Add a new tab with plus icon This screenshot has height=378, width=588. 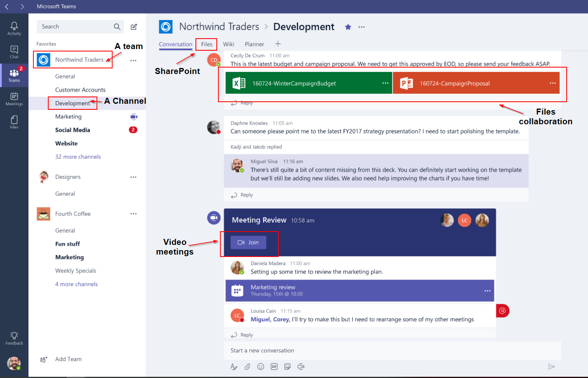coord(278,44)
